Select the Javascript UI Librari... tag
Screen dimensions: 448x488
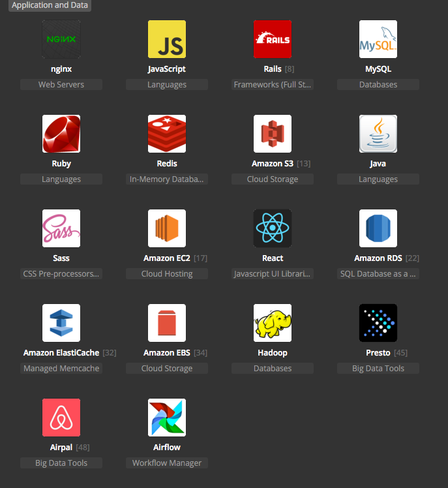(x=273, y=274)
